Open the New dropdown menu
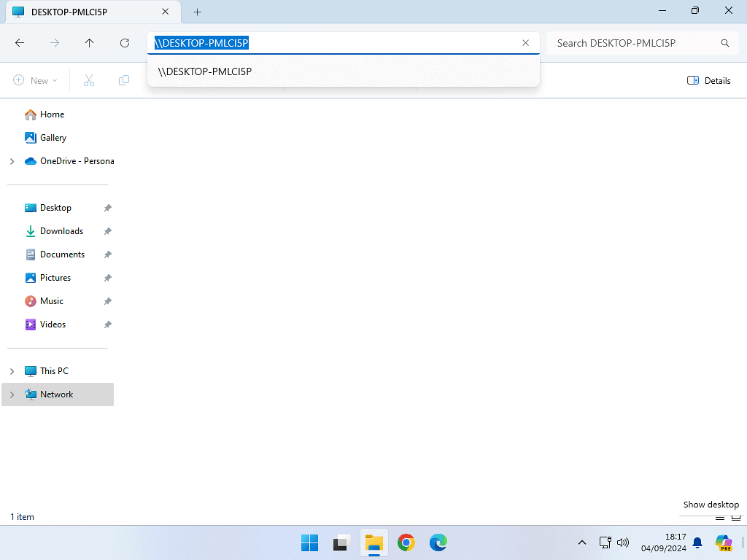The image size is (747, 560). pos(35,80)
